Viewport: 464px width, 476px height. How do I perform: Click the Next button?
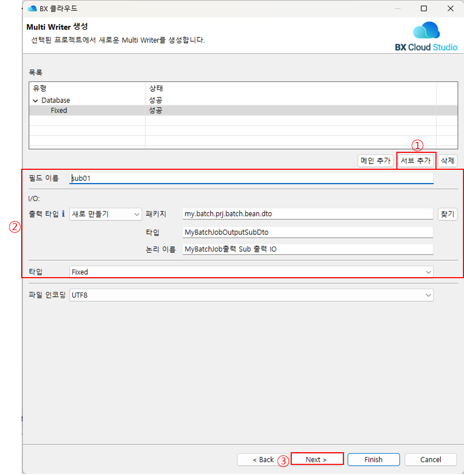[317, 460]
